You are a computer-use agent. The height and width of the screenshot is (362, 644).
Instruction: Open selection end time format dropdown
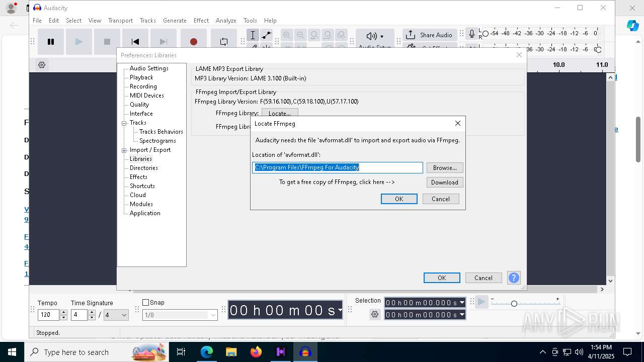click(x=462, y=315)
